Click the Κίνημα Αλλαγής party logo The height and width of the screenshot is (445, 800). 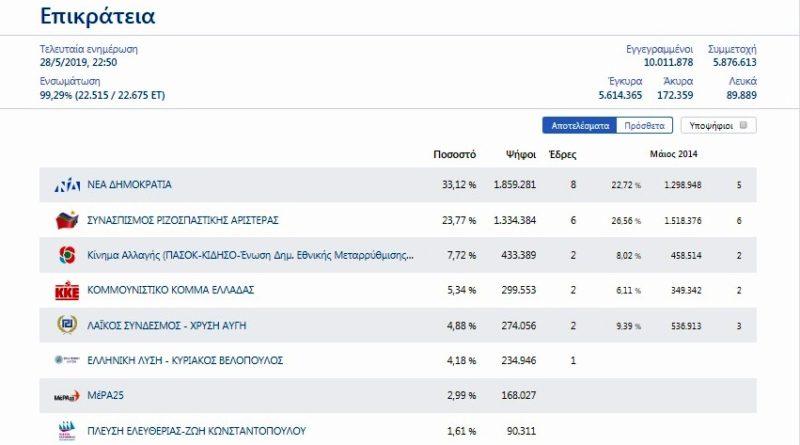66,255
